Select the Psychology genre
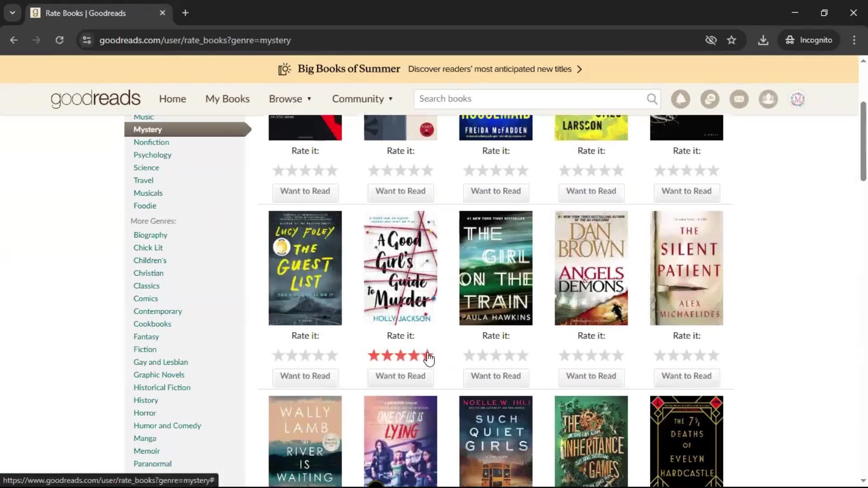The image size is (868, 488). click(152, 155)
